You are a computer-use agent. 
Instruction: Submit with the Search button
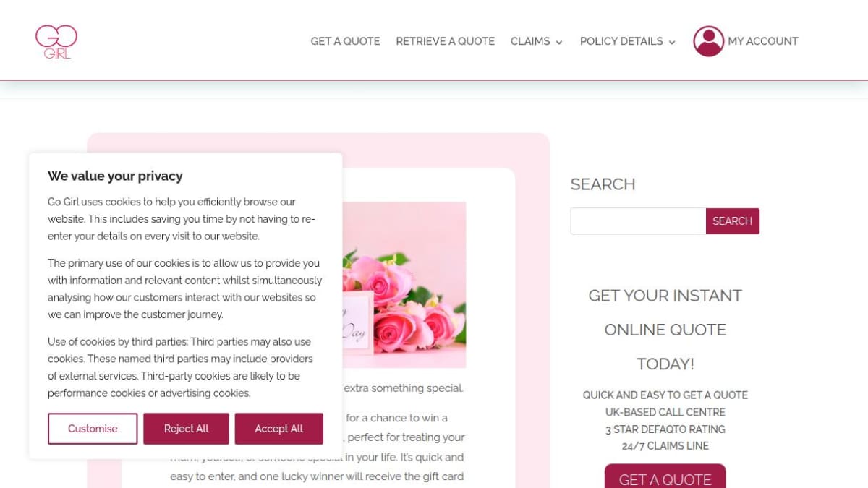tap(732, 221)
